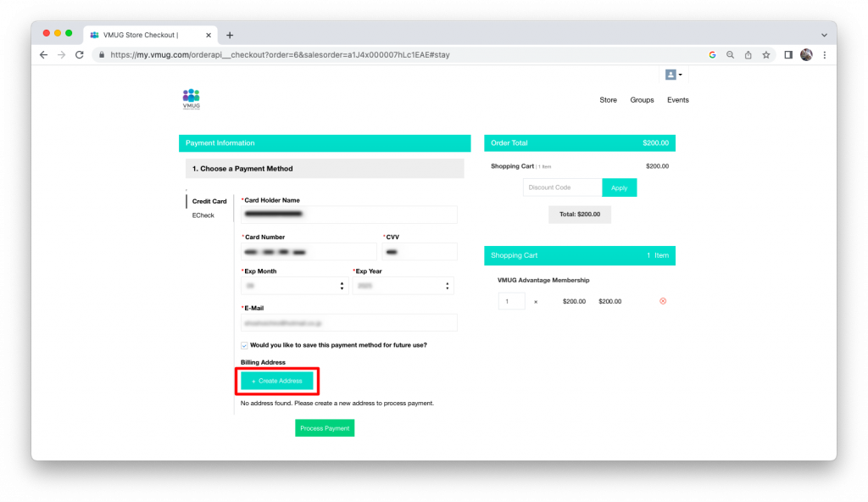Click the Google search icon in the address bar
This screenshot has height=502, width=868.
click(x=712, y=53)
